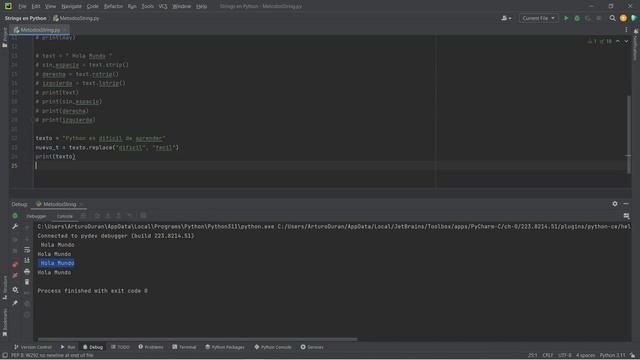This screenshot has height=360, width=640.
Task: Click the CRLF line separator selector
Action: pyautogui.click(x=547, y=355)
